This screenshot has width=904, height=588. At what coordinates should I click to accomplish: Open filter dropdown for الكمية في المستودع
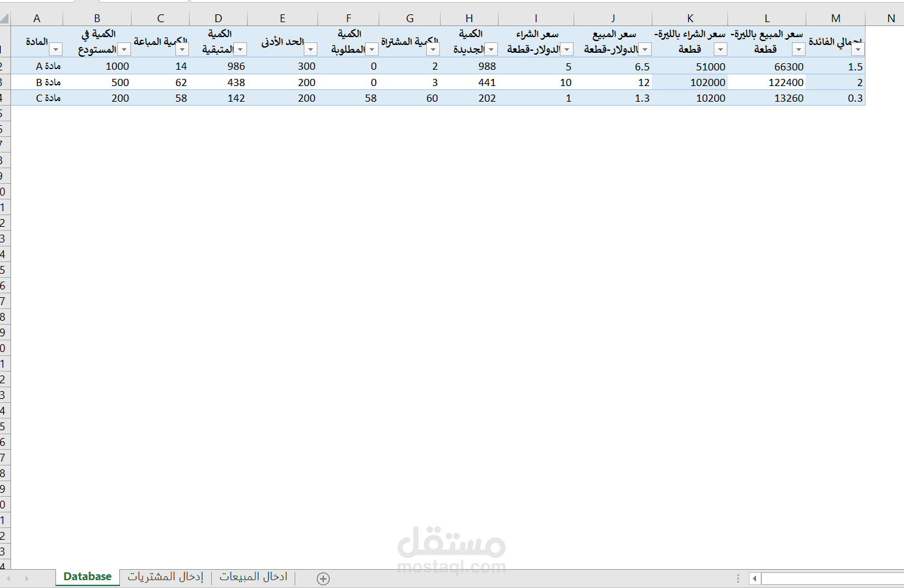tap(124, 50)
